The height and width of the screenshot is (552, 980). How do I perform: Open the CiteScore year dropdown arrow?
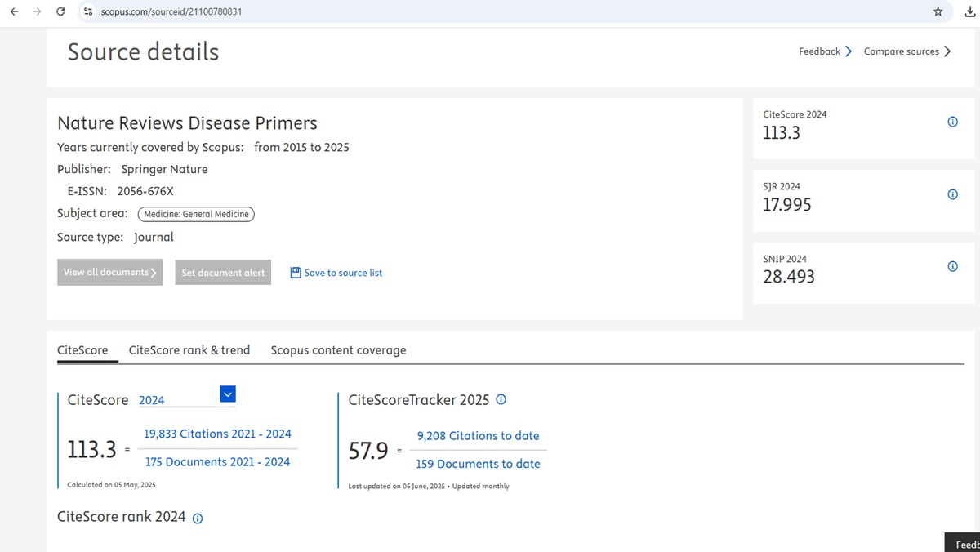point(228,395)
